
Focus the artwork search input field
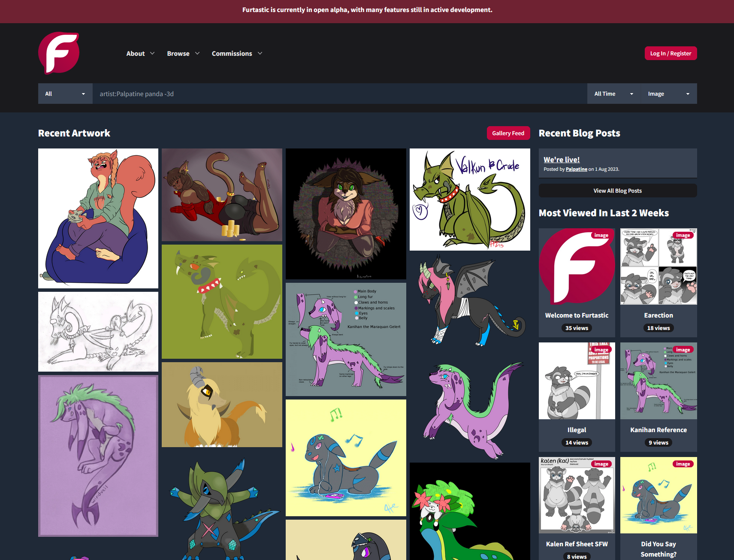pos(340,94)
